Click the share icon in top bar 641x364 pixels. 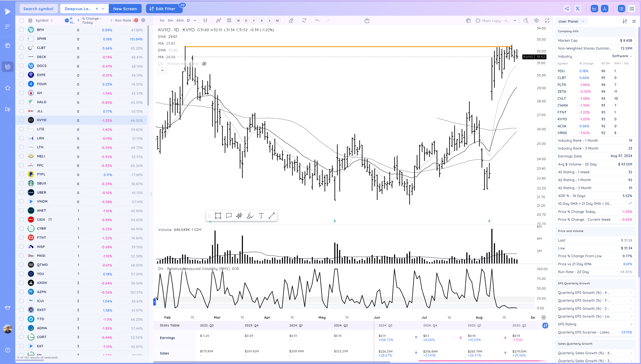[x=567, y=8]
